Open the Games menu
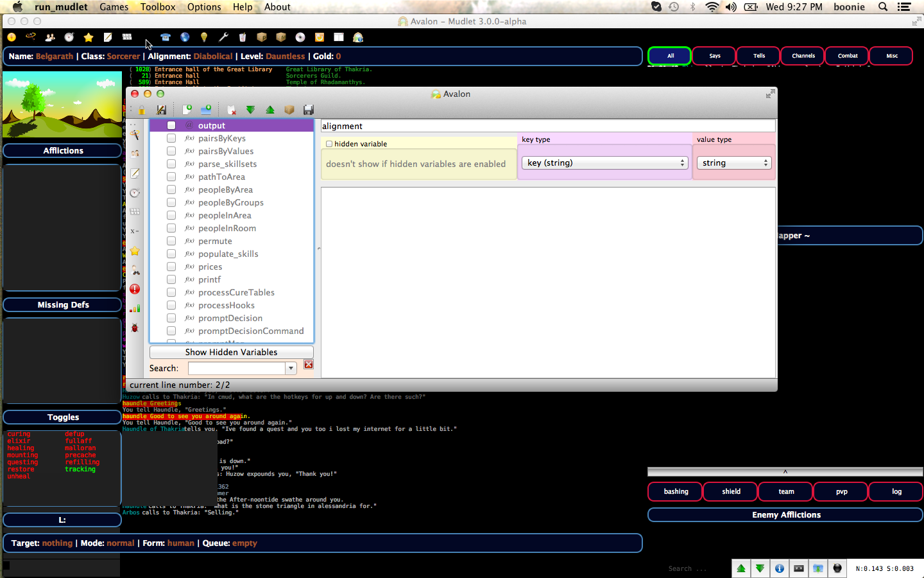 coord(114,7)
